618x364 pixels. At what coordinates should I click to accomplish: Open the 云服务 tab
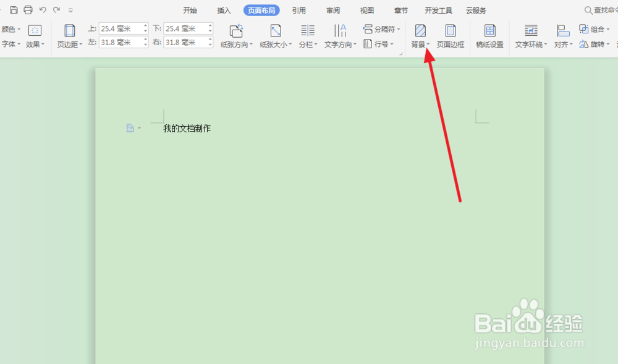coord(476,11)
